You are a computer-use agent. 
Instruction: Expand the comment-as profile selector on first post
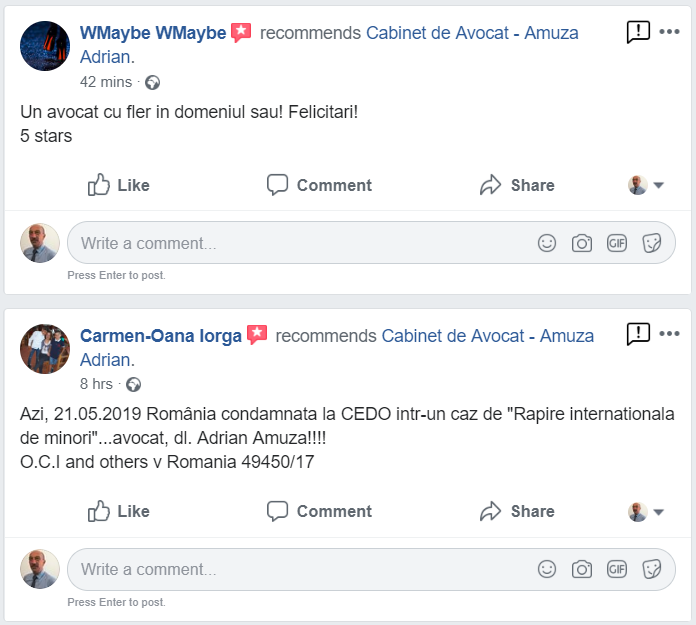(647, 185)
